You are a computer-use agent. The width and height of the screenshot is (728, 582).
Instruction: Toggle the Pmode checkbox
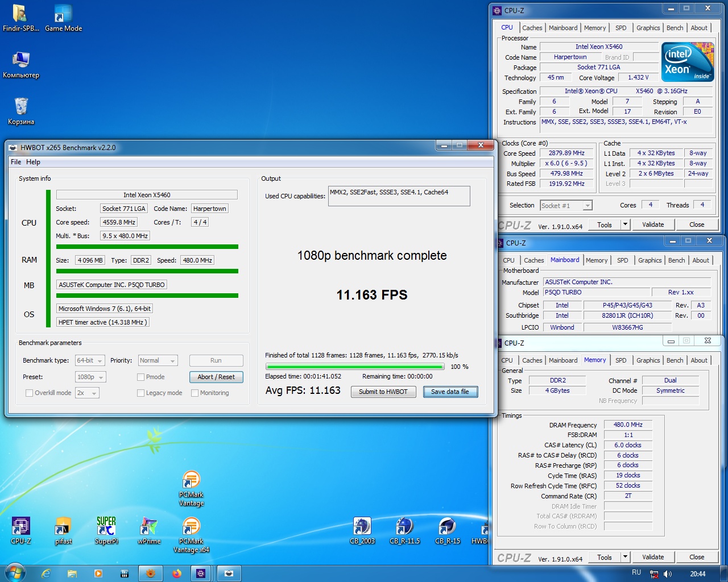pyautogui.click(x=140, y=377)
